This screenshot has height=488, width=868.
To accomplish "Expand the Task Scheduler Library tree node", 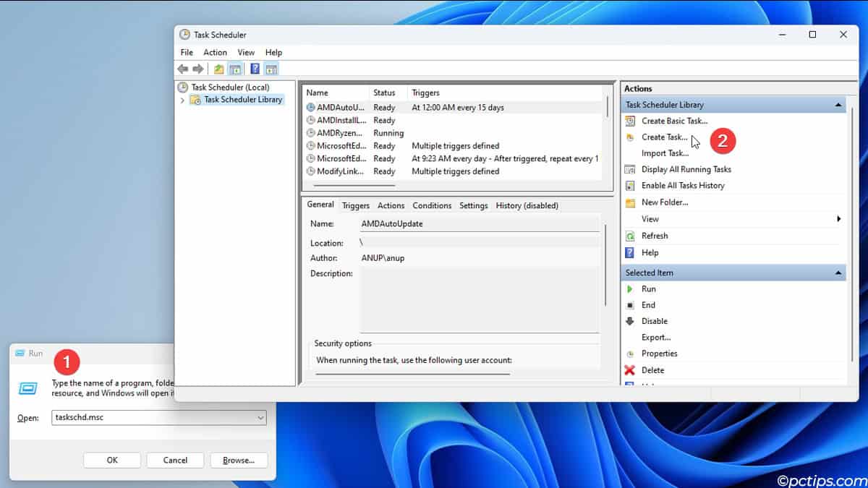I will click(x=184, y=99).
